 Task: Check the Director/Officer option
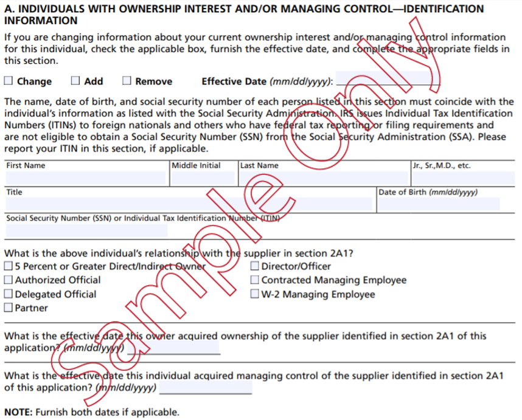click(254, 266)
